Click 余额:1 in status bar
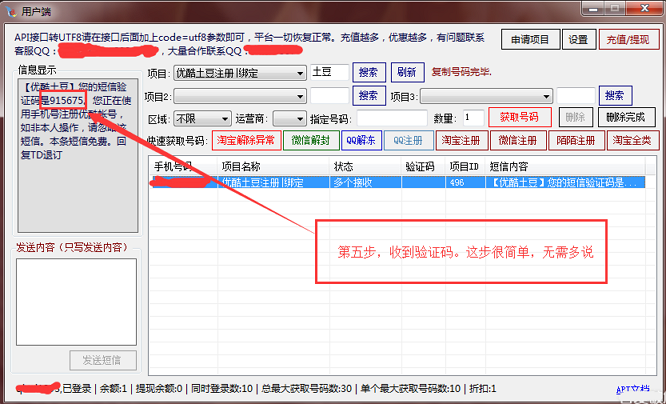The height and width of the screenshot is (404, 666). 113,389
